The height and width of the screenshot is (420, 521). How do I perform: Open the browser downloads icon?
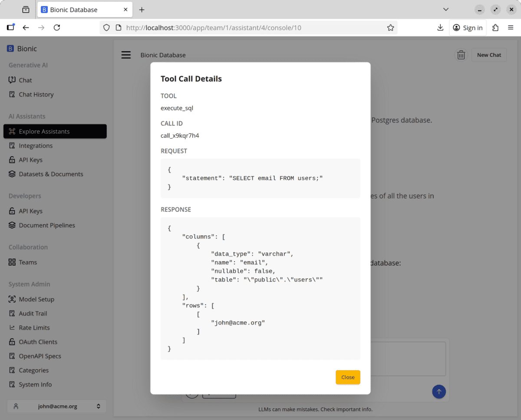[x=440, y=28]
